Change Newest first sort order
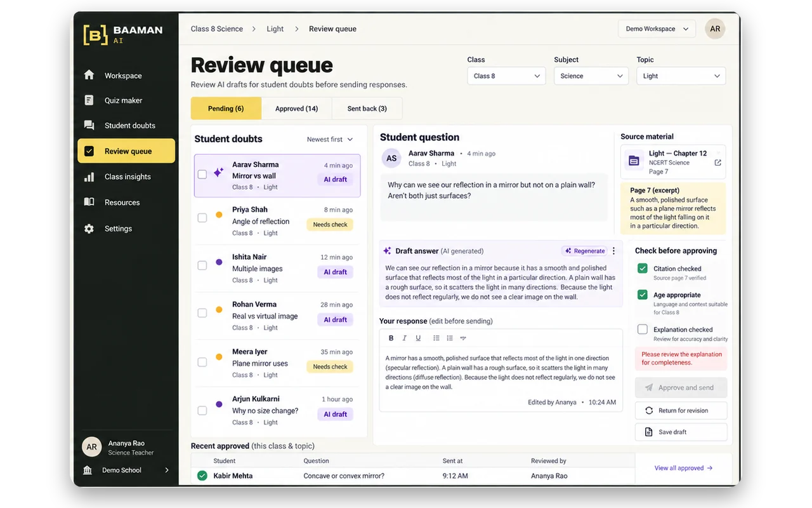The height and width of the screenshot is (508, 812). point(330,139)
